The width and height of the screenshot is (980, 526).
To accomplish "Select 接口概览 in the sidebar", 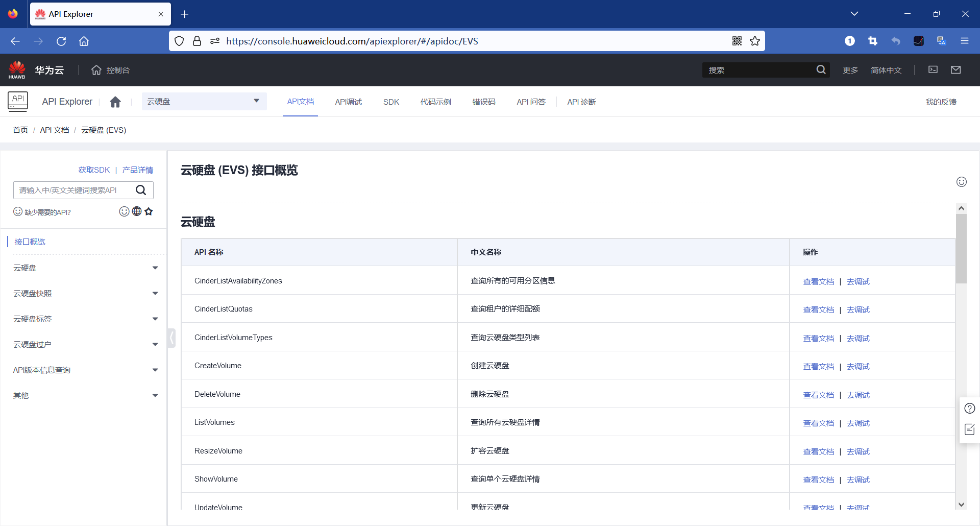I will pos(30,242).
